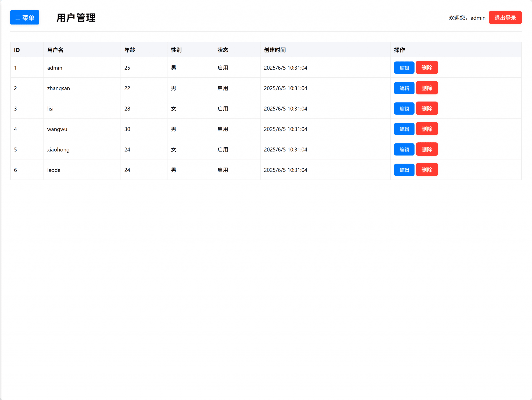Click the 用户管理 page title

pos(76,17)
